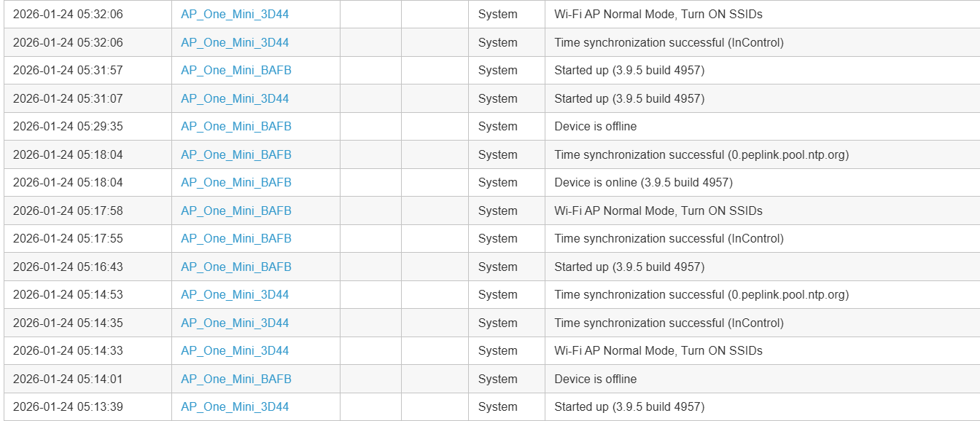Follow AP_One_Mini_BAFB link in 05:16:43 row
The width and height of the screenshot is (980, 421).
(x=236, y=267)
